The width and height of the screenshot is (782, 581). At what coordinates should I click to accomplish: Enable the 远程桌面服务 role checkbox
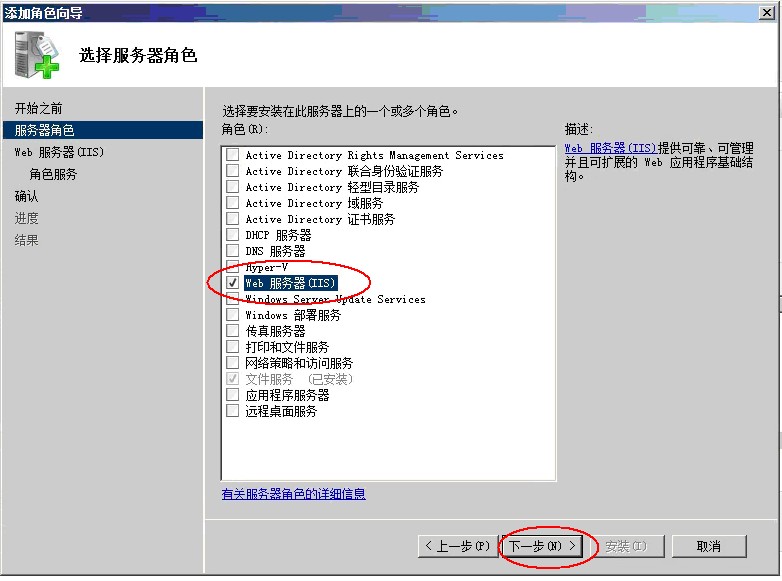[232, 410]
